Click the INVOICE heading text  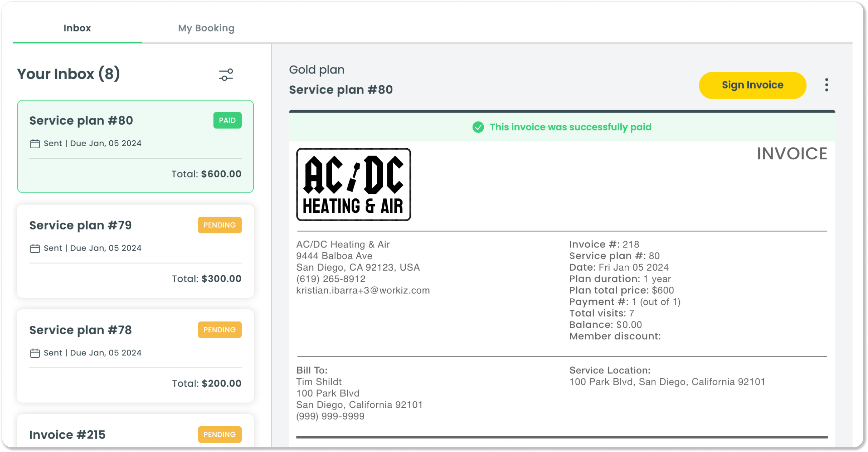click(x=792, y=154)
